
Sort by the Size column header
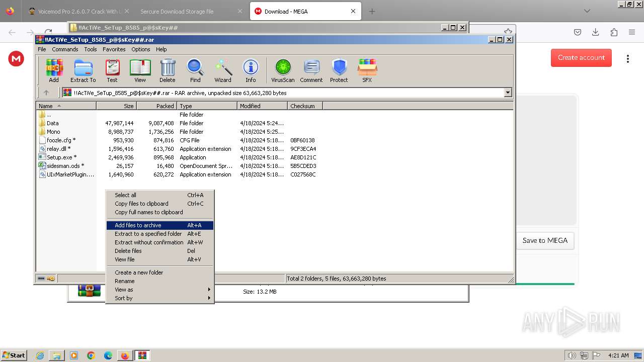pos(116,106)
